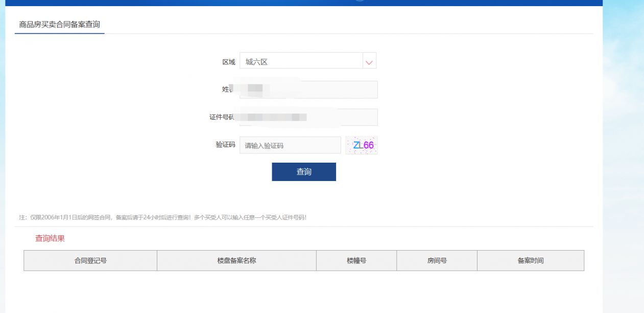The width and height of the screenshot is (644, 313).
Task: Click the note starting 注：仅限2006年1月1日后
Action: click(x=162, y=217)
